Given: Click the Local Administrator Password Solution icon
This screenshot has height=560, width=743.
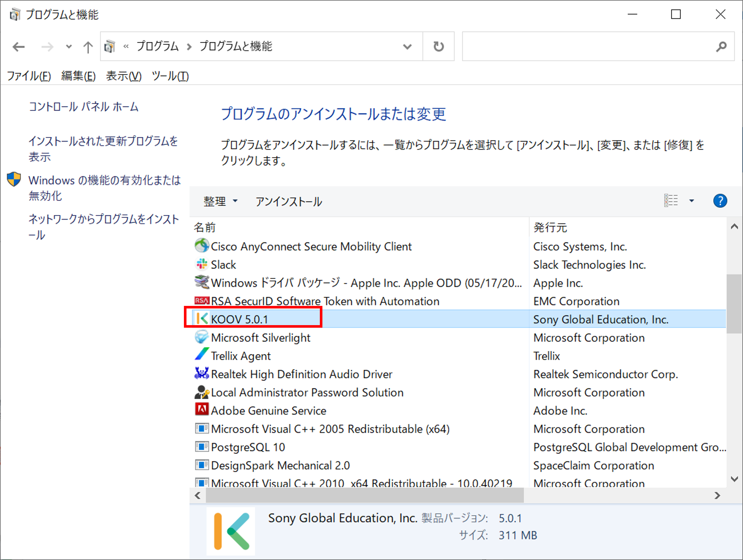Looking at the screenshot, I should click(202, 392).
